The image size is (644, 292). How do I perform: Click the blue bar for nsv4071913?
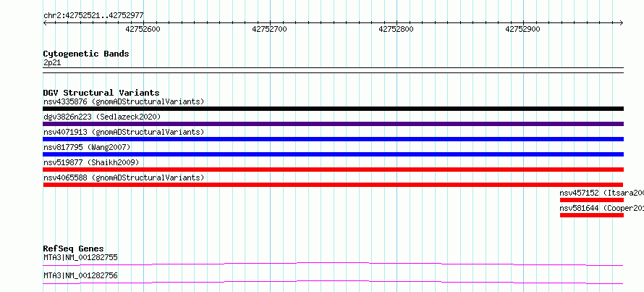333,139
